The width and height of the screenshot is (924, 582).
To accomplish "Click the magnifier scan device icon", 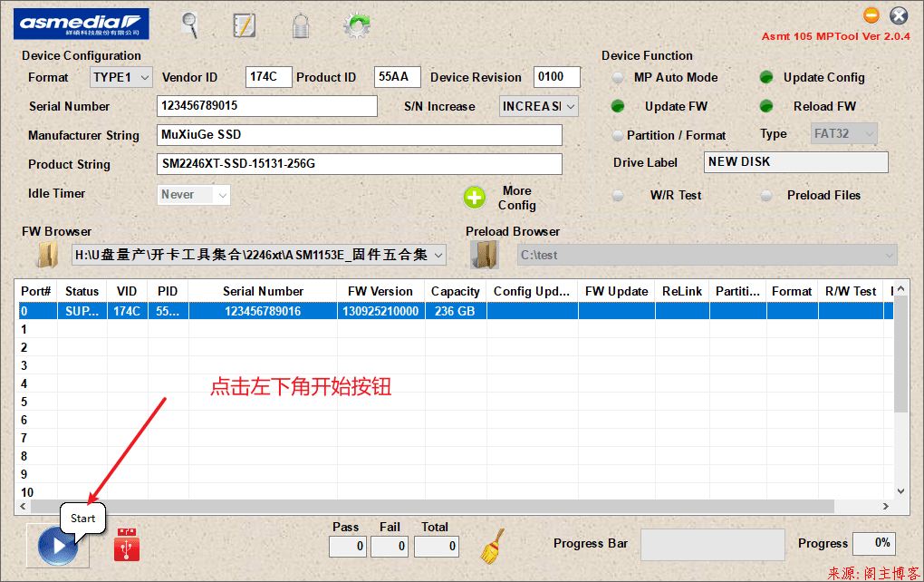I will click(x=189, y=25).
